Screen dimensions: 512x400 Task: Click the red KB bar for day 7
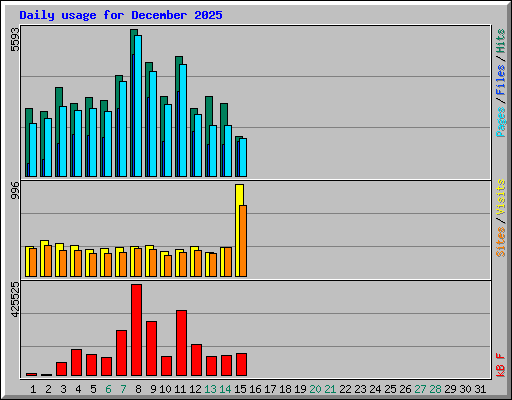121,353
